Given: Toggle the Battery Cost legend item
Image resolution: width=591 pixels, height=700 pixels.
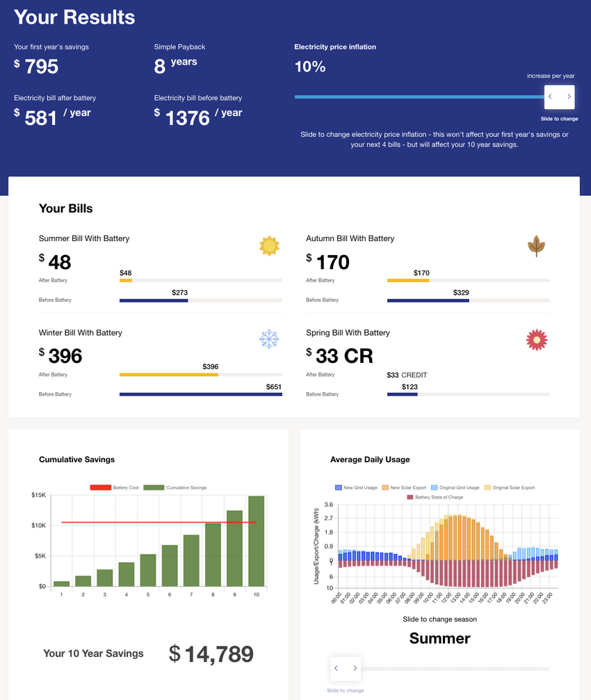Looking at the screenshot, I should click(x=114, y=488).
